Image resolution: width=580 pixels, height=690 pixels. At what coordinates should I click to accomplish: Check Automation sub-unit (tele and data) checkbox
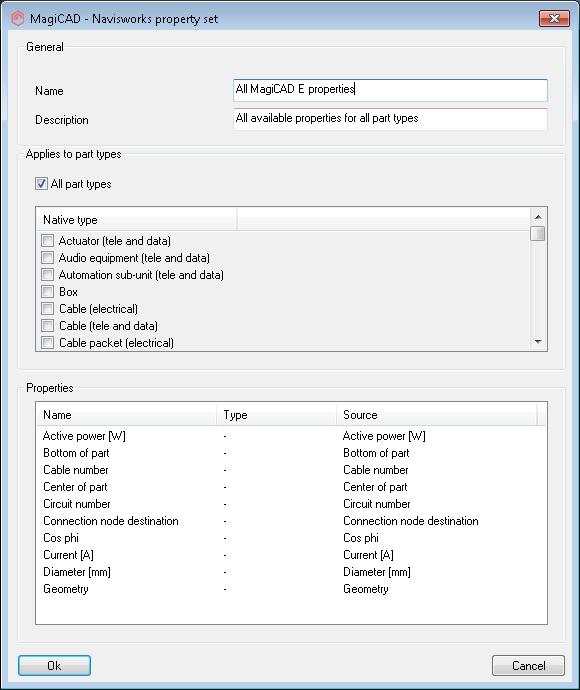point(47,275)
